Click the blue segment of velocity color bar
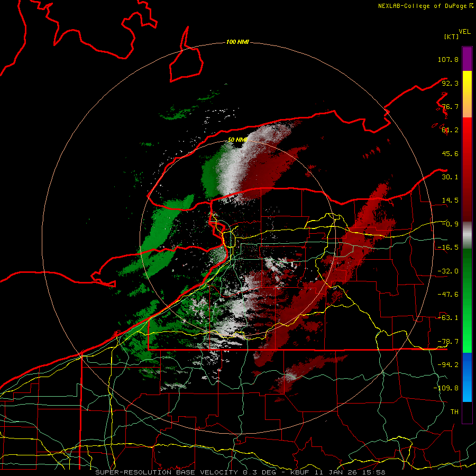This screenshot has width=476, height=476. (x=467, y=377)
